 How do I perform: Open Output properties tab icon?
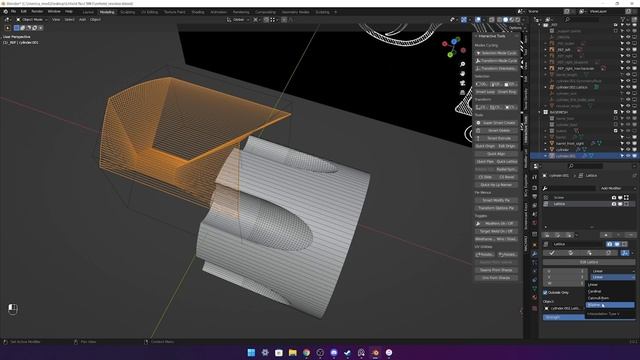(534, 197)
